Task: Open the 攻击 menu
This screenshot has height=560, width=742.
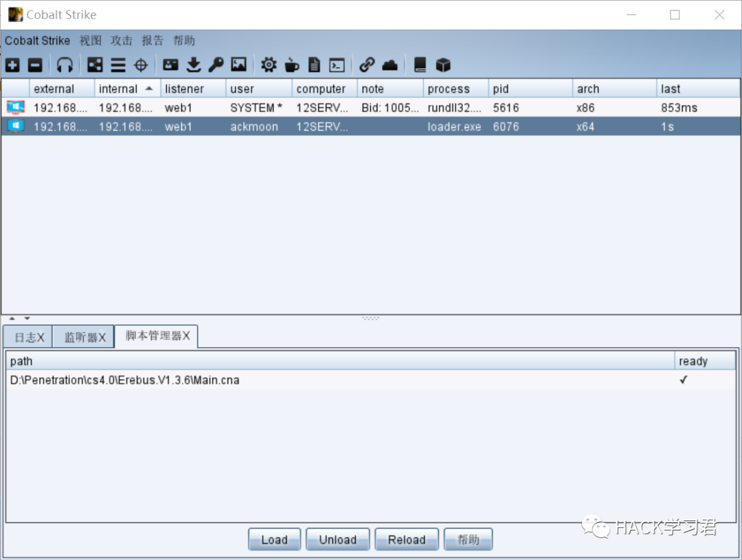Action: click(122, 41)
